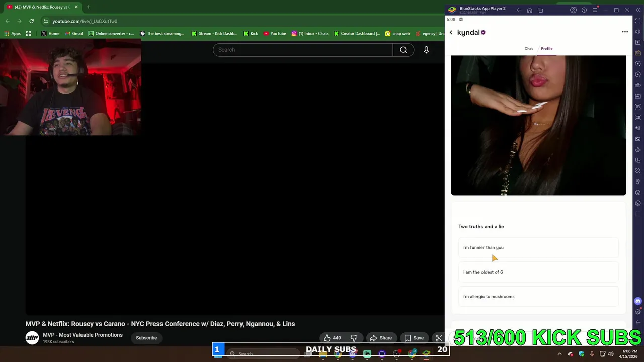Open the three-dot options menu on kyndal's profile
The width and height of the screenshot is (644, 362).
[625, 32]
